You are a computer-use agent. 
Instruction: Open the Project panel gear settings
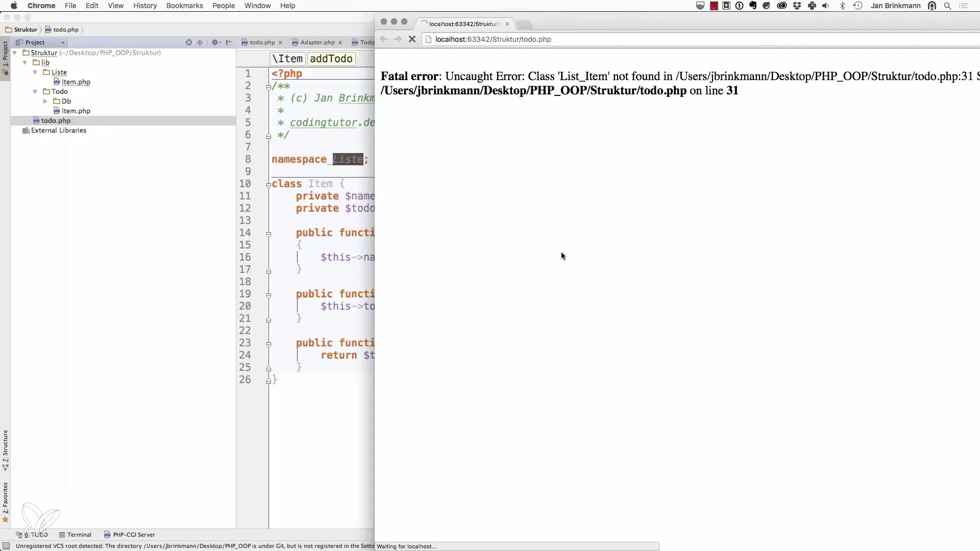216,42
